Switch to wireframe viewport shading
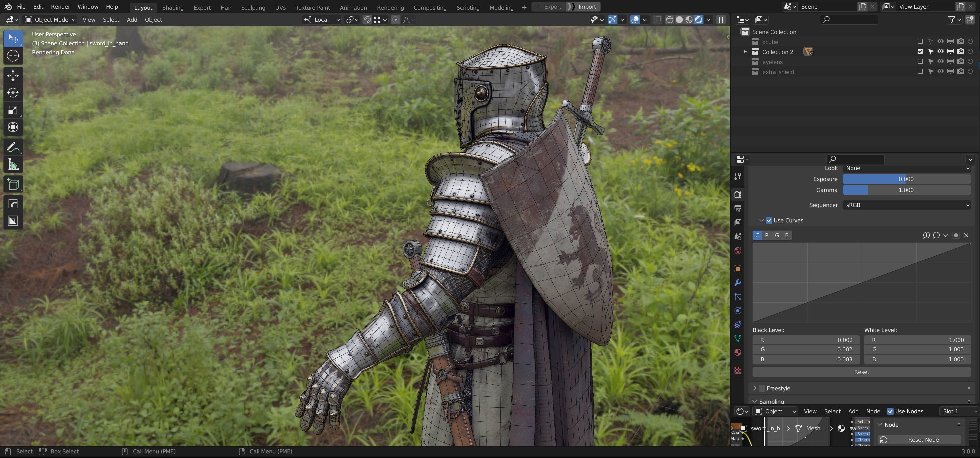Image resolution: width=980 pixels, height=458 pixels. coord(670,20)
